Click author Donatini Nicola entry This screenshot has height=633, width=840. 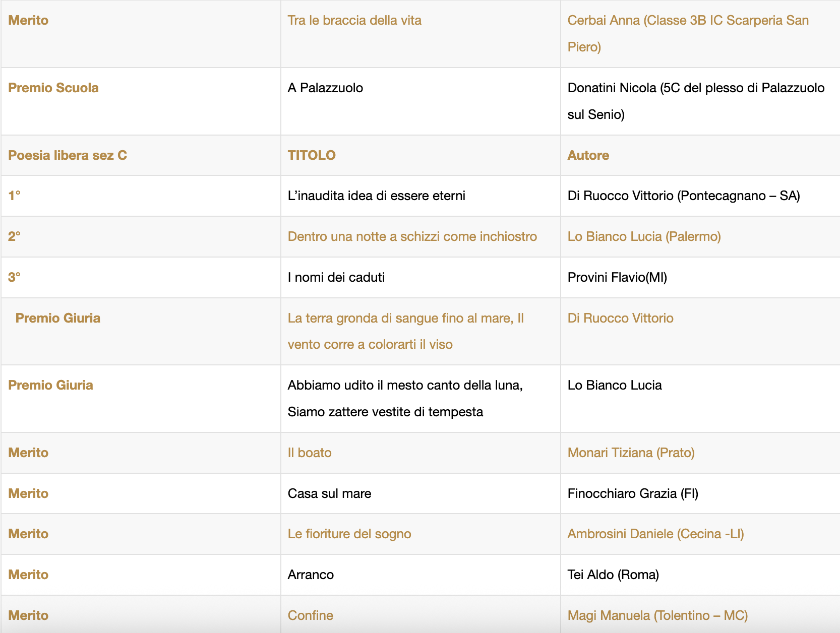(x=695, y=101)
